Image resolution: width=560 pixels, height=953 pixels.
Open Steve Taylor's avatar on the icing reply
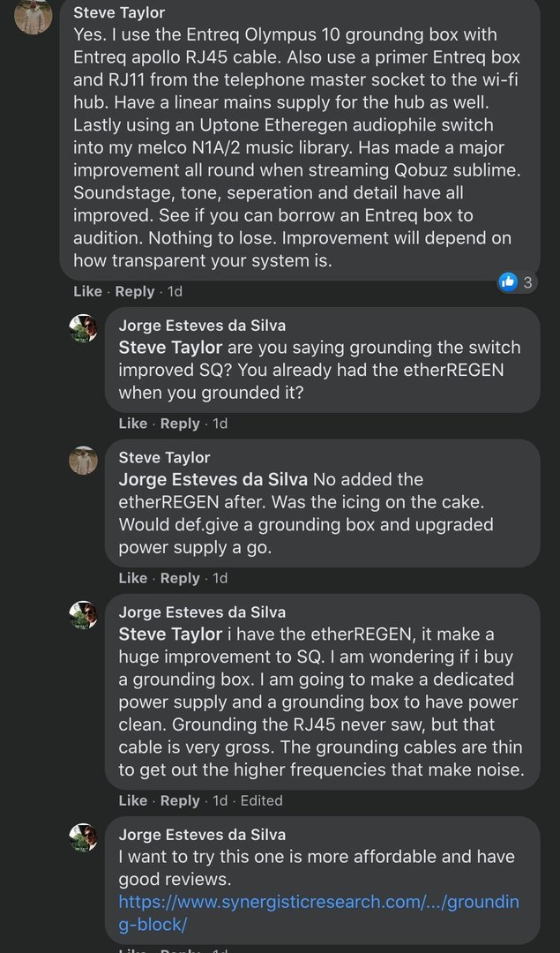(x=84, y=460)
